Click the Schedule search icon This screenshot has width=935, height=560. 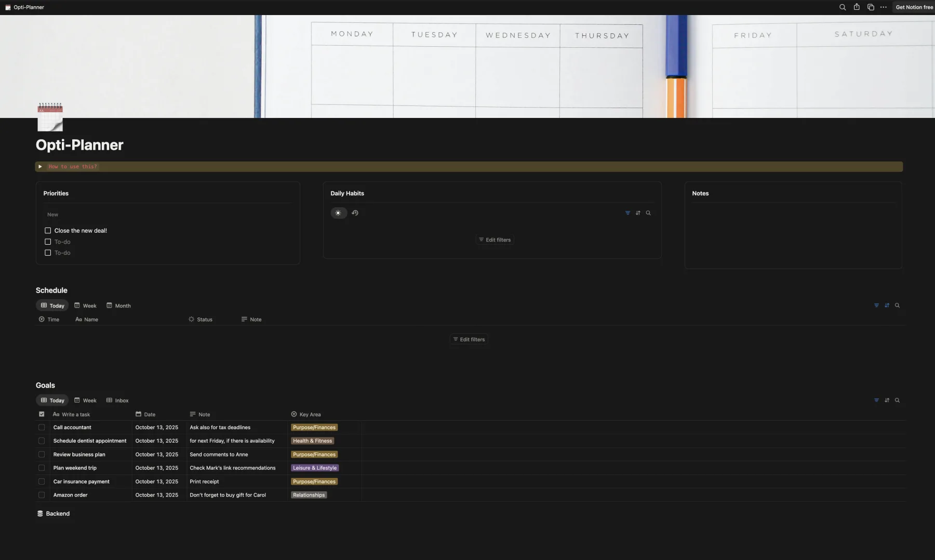pyautogui.click(x=897, y=305)
